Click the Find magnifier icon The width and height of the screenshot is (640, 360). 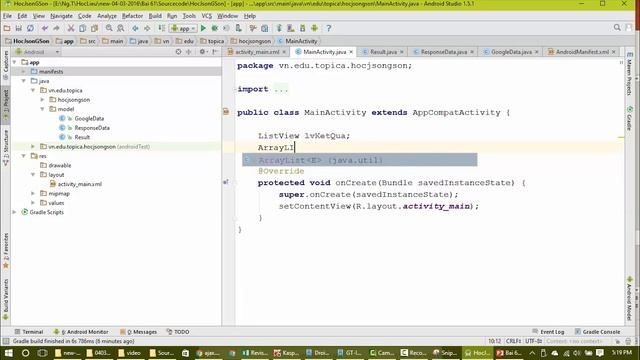click(109, 28)
